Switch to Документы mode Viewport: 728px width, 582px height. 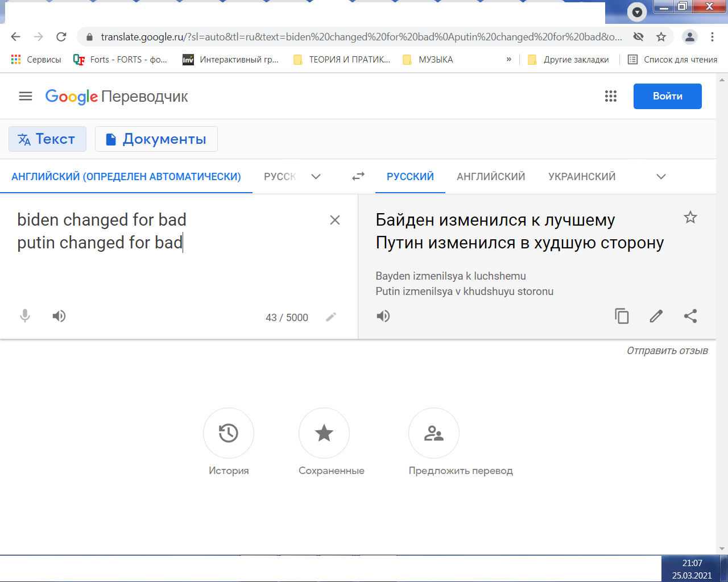156,139
